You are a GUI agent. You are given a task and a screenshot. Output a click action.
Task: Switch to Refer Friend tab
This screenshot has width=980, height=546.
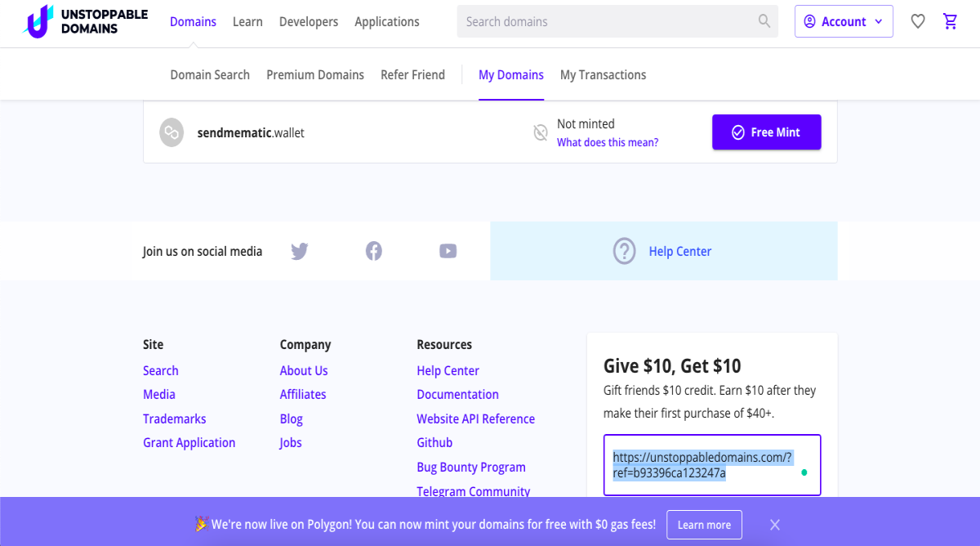pos(412,74)
